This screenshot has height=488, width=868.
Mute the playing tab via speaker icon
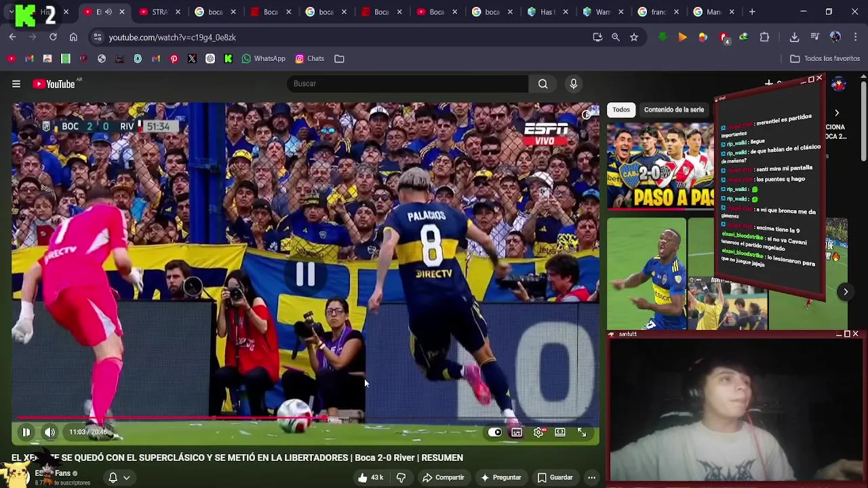tap(108, 12)
